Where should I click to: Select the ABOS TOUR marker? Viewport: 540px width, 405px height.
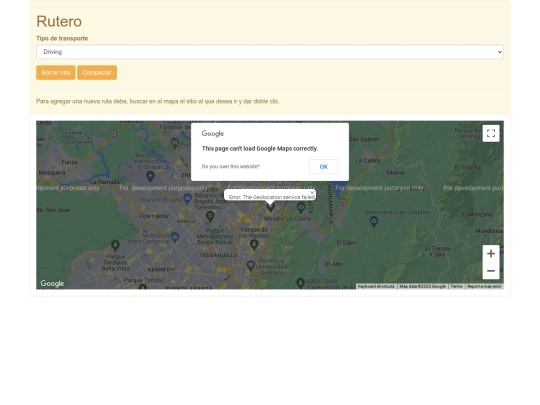coord(300,283)
